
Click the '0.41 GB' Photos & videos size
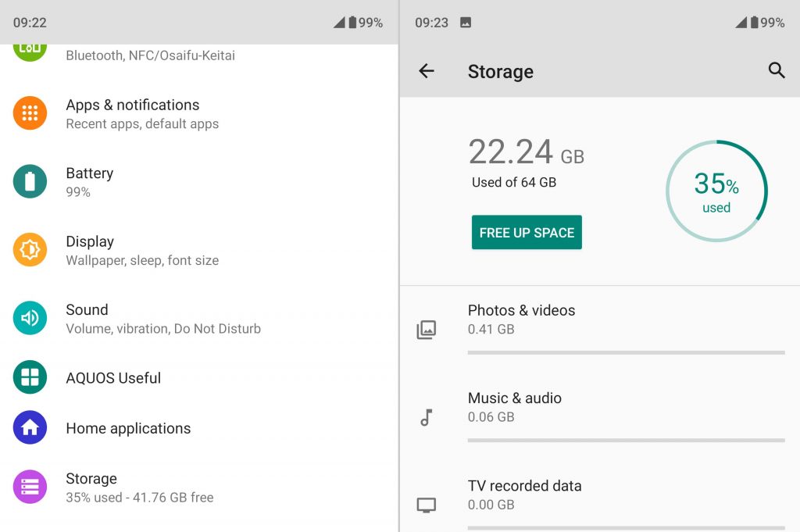click(x=491, y=329)
